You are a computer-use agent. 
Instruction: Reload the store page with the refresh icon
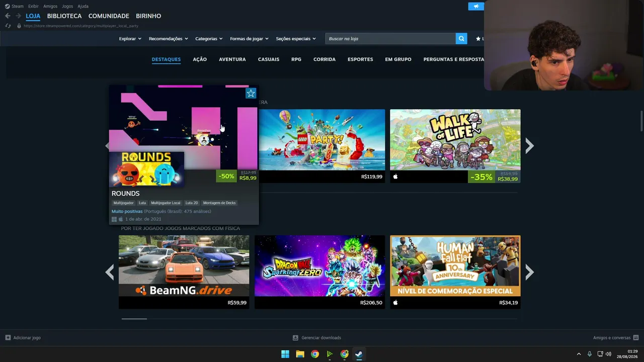click(x=8, y=26)
